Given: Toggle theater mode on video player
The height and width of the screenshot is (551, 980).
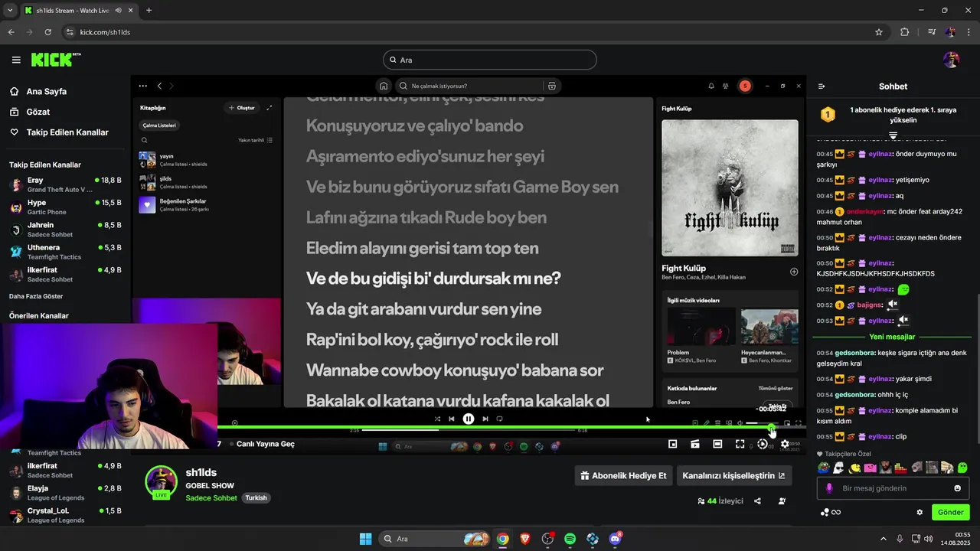Looking at the screenshot, I should click(x=717, y=444).
